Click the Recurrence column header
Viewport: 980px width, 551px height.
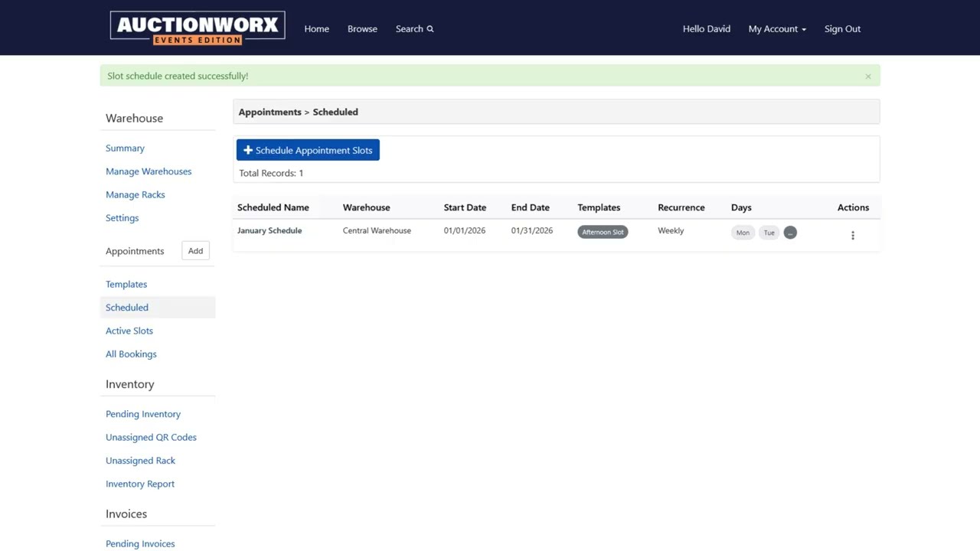coord(681,207)
